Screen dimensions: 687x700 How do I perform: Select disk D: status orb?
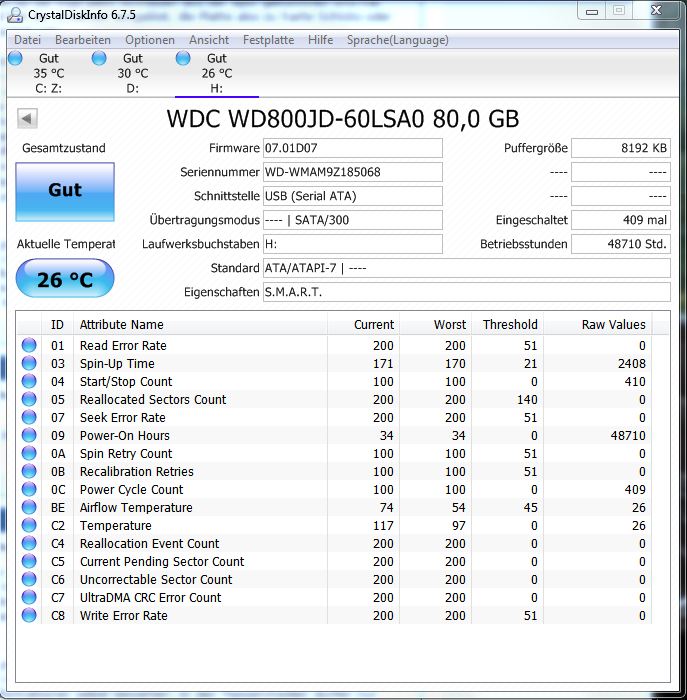[99, 58]
